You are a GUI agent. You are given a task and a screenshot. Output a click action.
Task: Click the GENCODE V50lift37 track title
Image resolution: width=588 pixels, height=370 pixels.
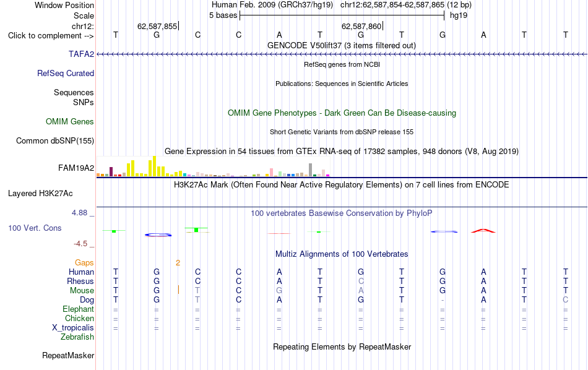(342, 46)
